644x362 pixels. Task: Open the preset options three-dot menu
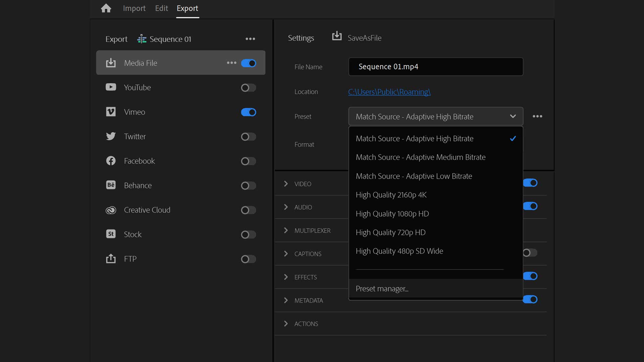point(537,116)
